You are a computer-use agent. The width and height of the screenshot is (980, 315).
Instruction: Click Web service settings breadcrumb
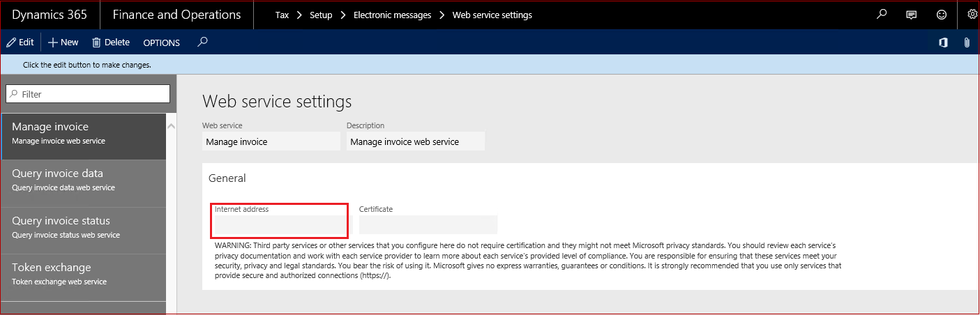pos(492,15)
